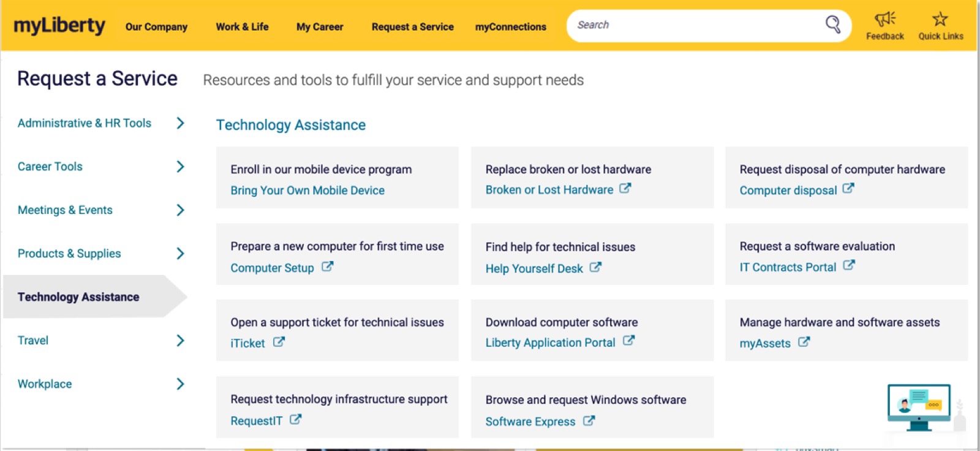Click 'Browse and request Windows software' text
Screen dimensions: 980x451
click(586, 400)
